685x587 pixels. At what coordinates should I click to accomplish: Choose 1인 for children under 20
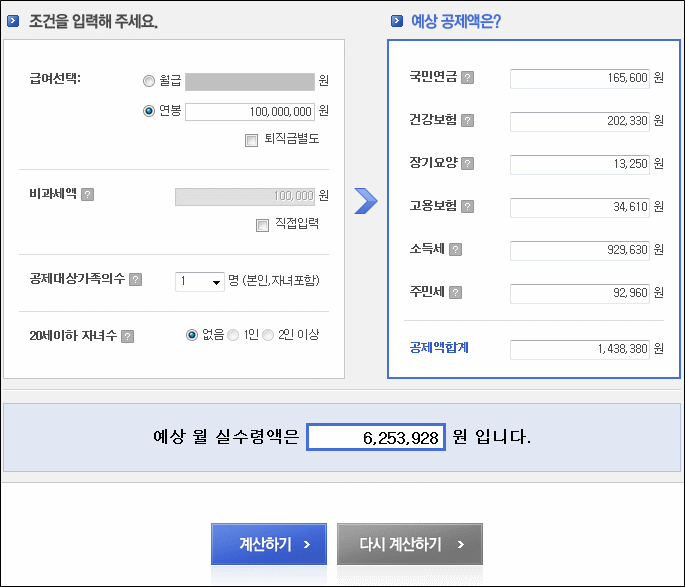click(233, 335)
